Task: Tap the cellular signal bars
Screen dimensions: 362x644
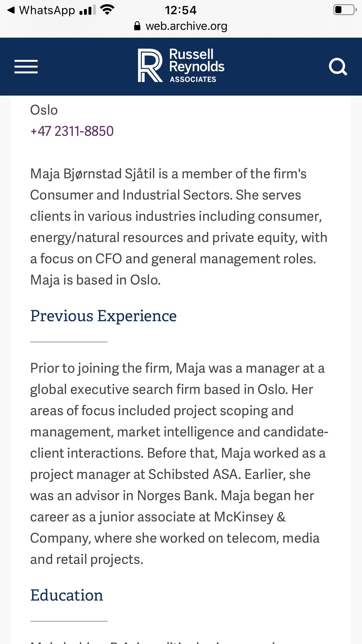Action: pyautogui.click(x=88, y=11)
